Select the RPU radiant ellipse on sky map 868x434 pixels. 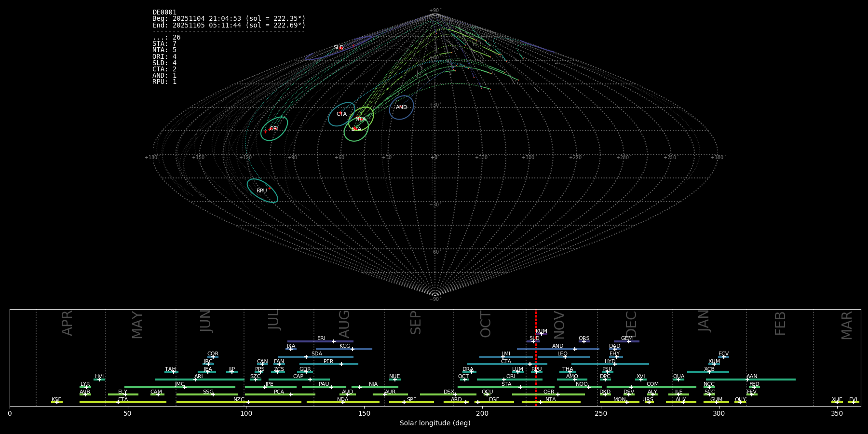[262, 191]
